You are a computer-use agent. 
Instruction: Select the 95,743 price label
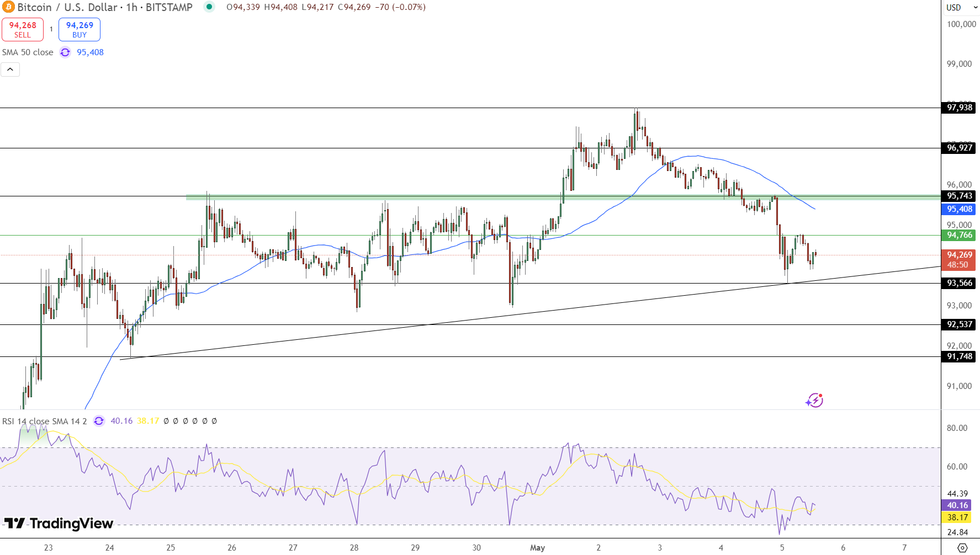(x=959, y=196)
